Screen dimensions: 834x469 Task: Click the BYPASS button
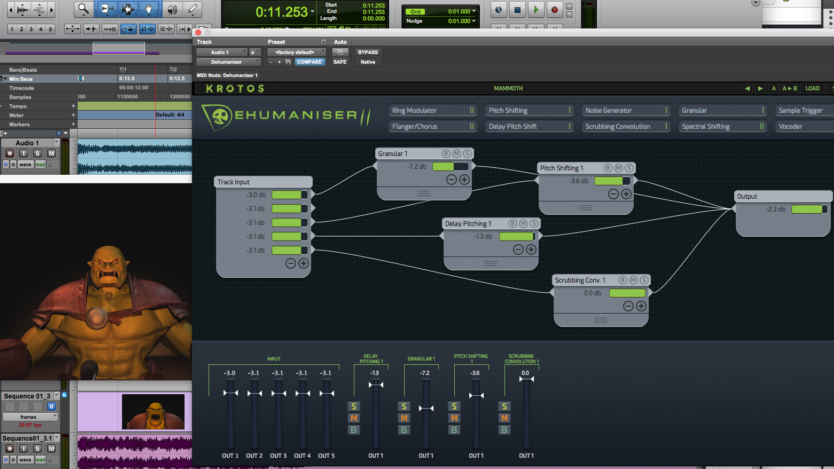368,52
